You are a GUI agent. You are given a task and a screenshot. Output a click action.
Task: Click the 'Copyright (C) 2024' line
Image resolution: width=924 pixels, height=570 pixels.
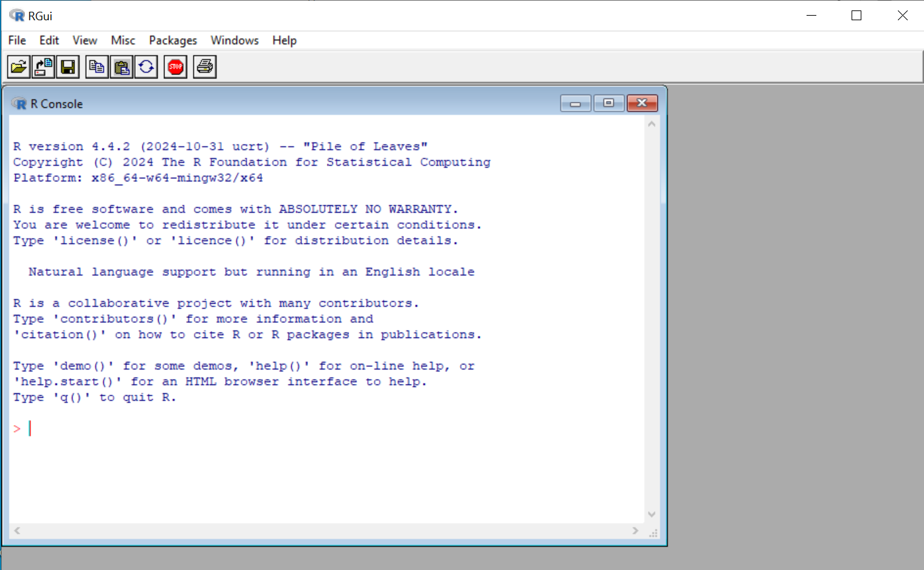tap(252, 162)
